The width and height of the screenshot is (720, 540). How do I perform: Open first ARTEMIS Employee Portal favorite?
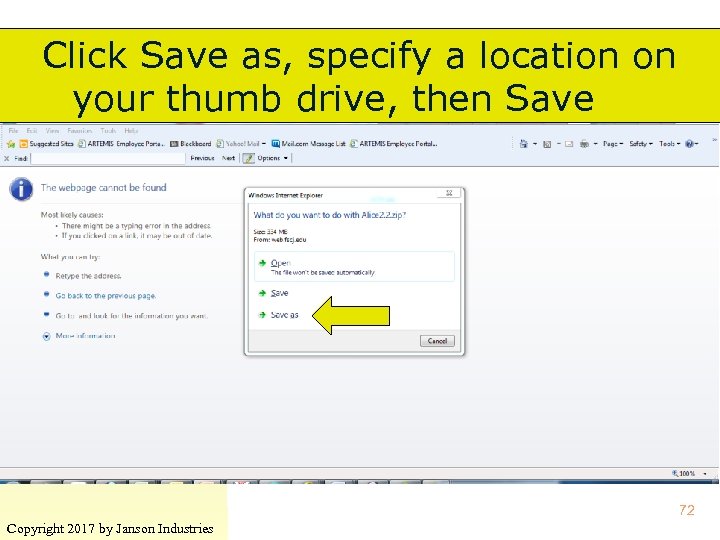pyautogui.click(x=121, y=144)
